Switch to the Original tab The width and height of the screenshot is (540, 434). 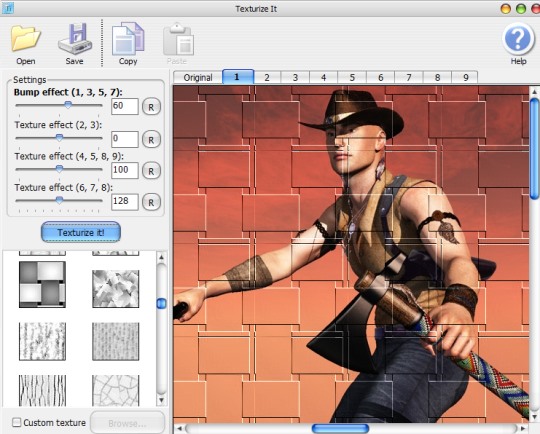tap(198, 78)
